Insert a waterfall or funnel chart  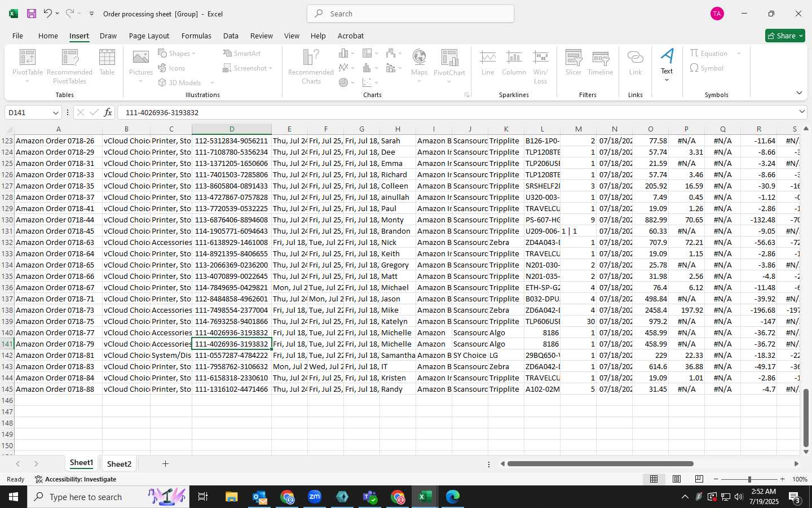point(394,53)
